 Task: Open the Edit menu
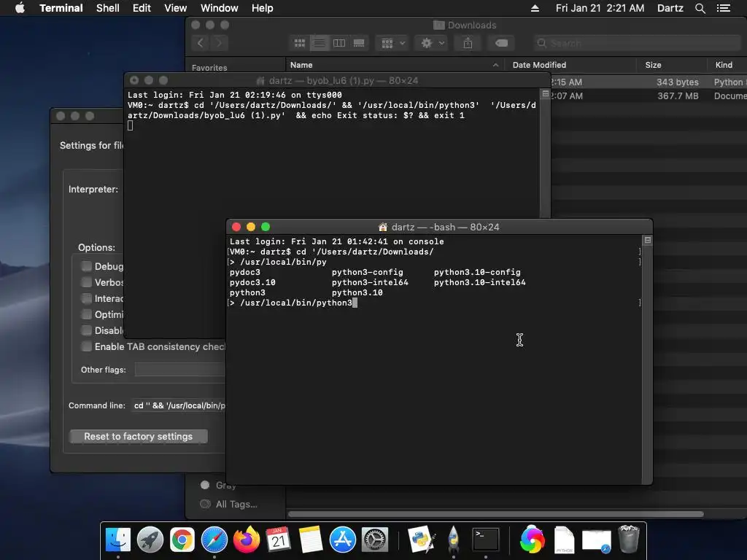142,8
